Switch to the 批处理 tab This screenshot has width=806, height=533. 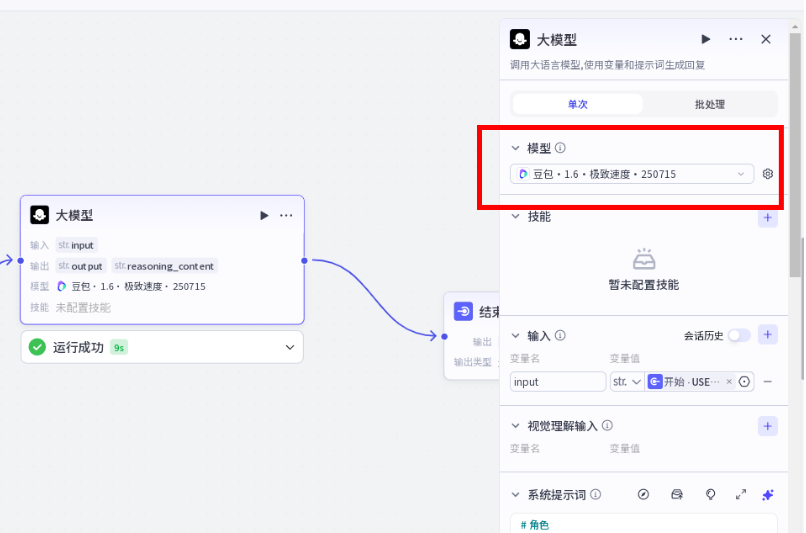(709, 104)
